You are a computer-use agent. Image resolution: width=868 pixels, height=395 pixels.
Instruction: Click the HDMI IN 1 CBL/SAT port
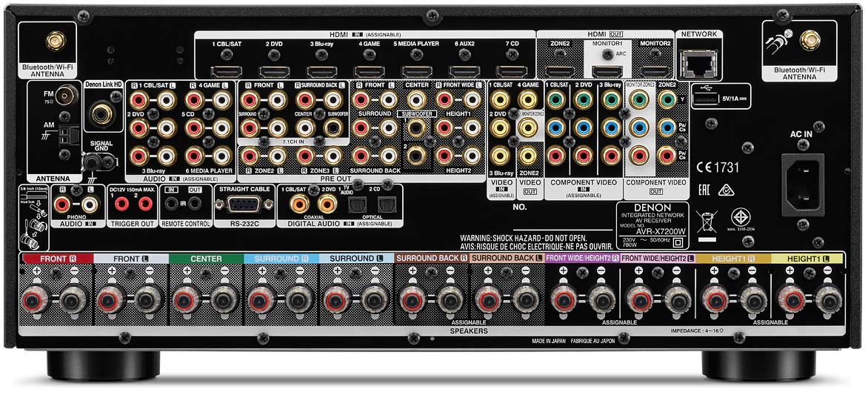(x=225, y=72)
